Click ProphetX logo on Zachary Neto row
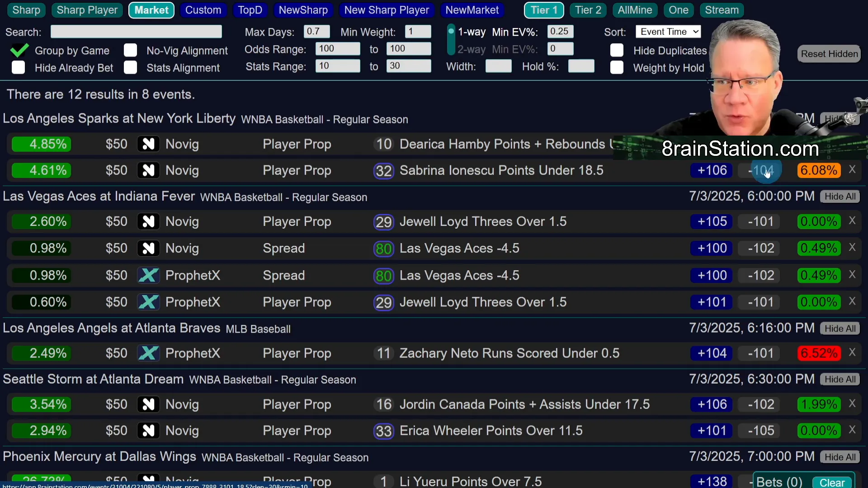 pyautogui.click(x=148, y=353)
